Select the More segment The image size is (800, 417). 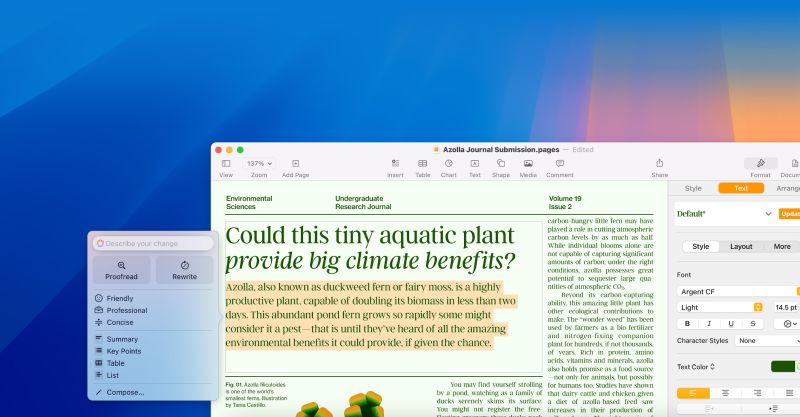tap(782, 247)
